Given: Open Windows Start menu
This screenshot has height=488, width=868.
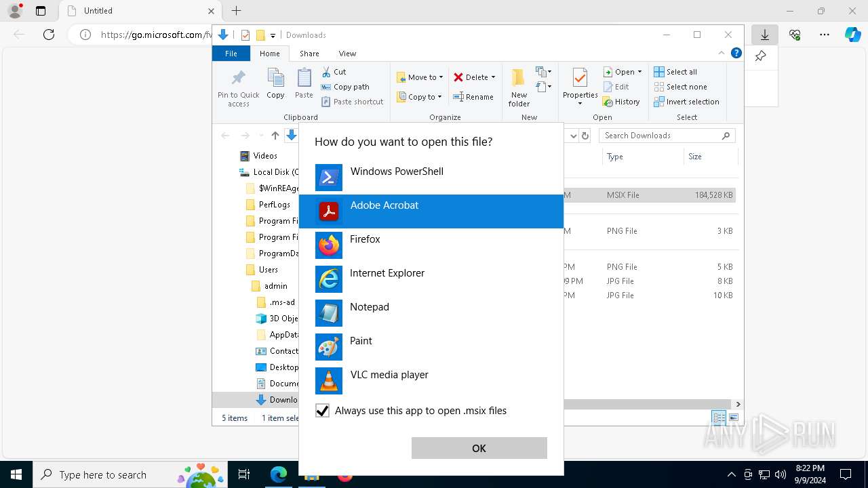Looking at the screenshot, I should tap(16, 474).
